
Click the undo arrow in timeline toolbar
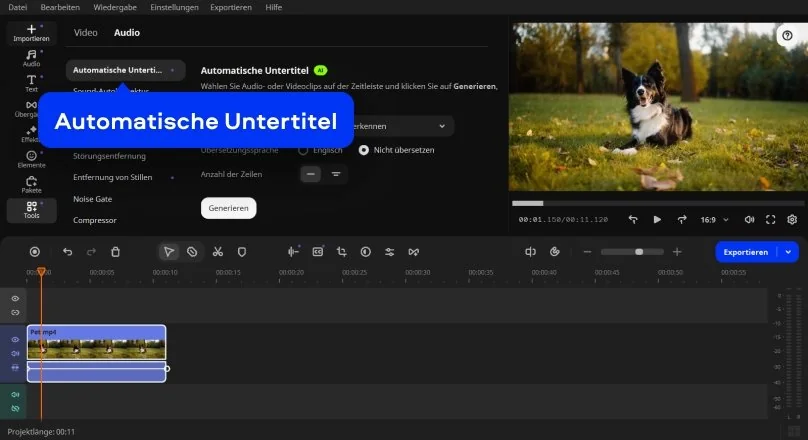point(67,252)
